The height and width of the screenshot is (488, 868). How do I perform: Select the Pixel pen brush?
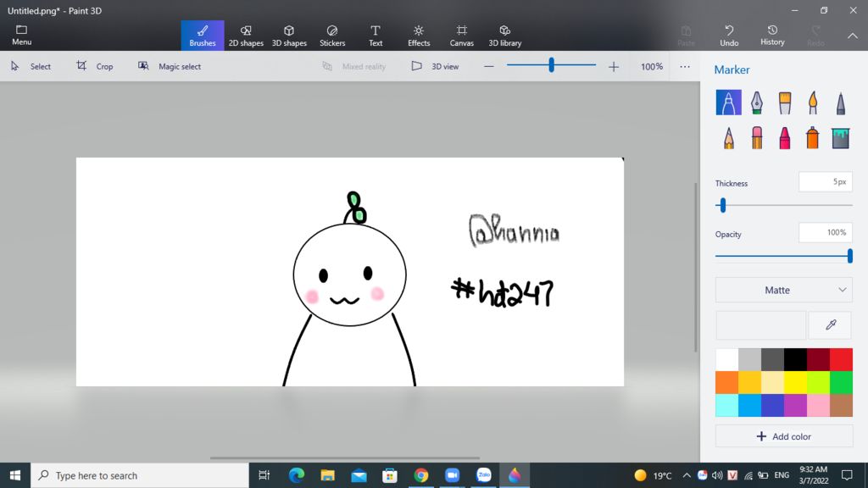click(x=840, y=103)
